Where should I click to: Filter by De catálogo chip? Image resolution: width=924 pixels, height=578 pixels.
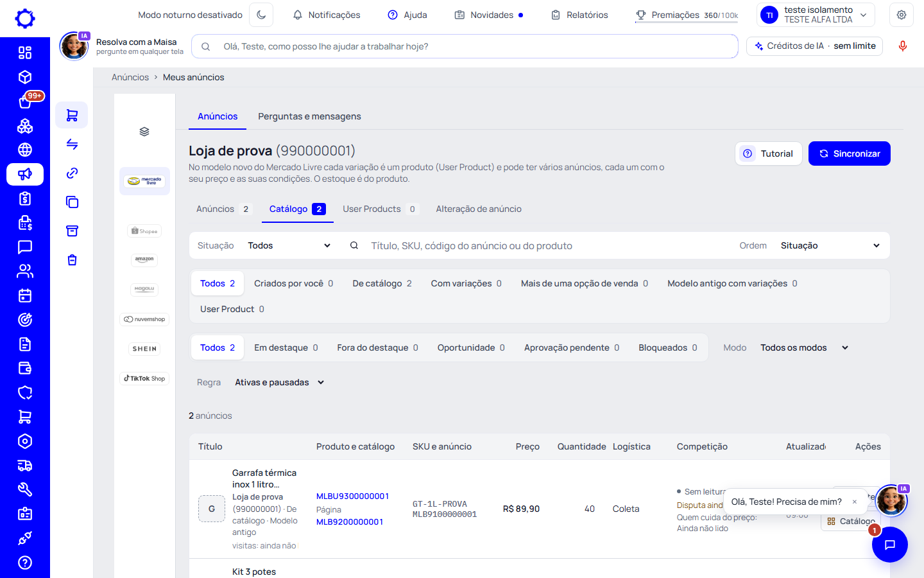pos(382,283)
